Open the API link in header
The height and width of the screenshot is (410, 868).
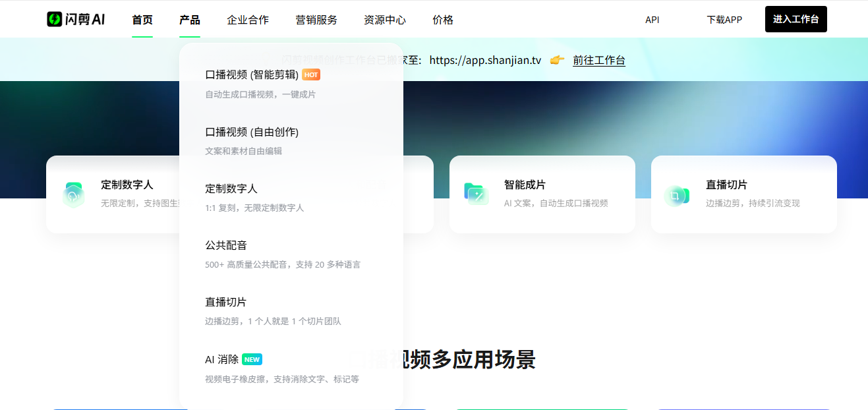pyautogui.click(x=652, y=20)
